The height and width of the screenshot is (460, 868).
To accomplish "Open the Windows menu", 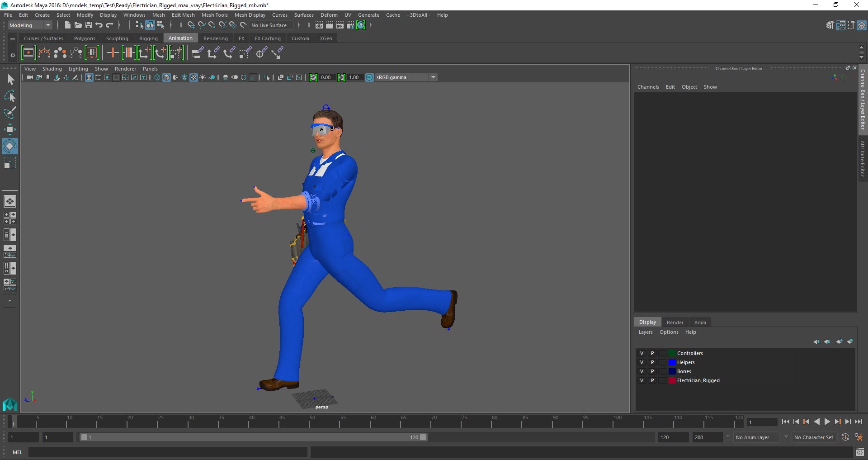I will point(134,15).
